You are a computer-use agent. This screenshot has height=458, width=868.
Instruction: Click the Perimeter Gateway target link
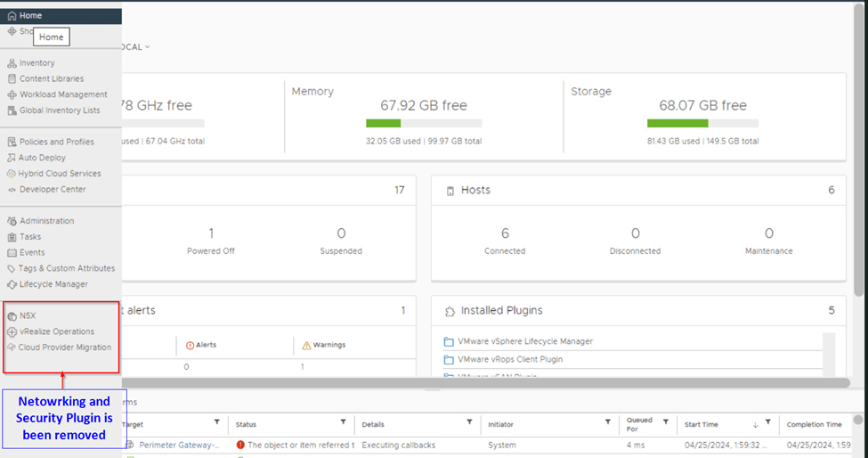pos(177,445)
